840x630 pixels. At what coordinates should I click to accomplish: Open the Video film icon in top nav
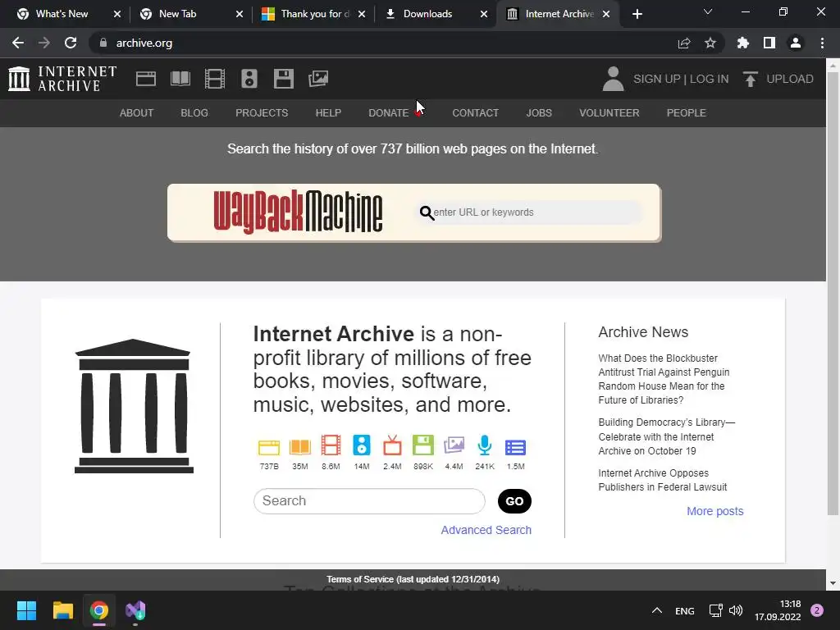215,79
